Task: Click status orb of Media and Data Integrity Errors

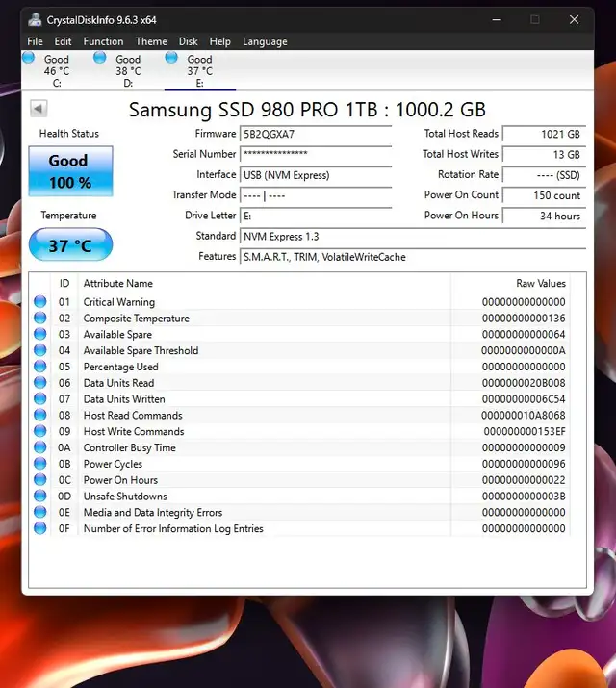Action: pos(39,512)
